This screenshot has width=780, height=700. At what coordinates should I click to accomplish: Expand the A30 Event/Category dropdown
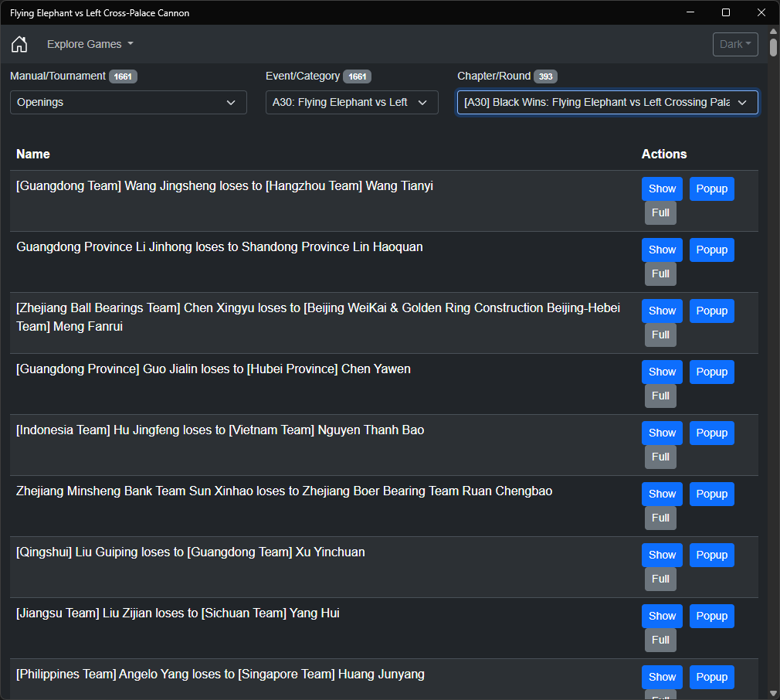(x=351, y=103)
